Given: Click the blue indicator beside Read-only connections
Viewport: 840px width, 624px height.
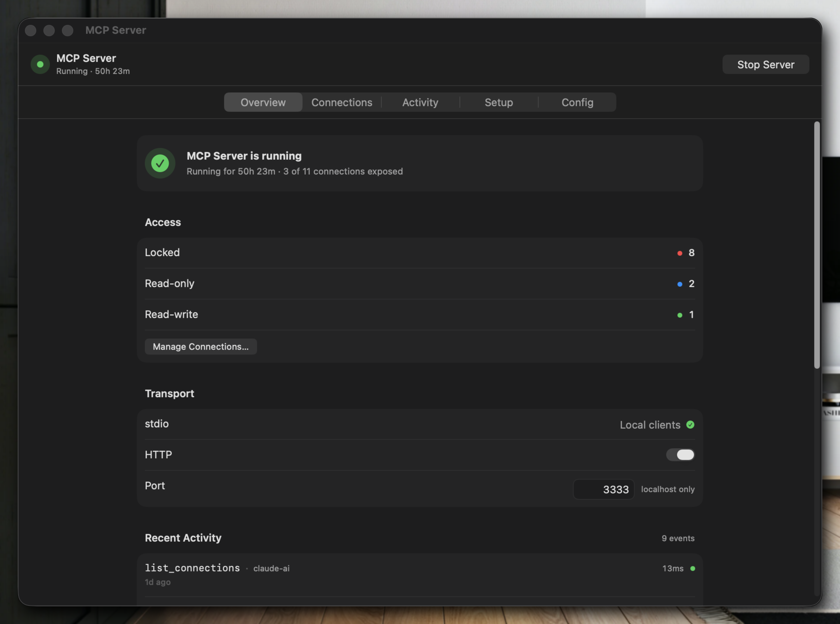Looking at the screenshot, I should click(x=679, y=284).
